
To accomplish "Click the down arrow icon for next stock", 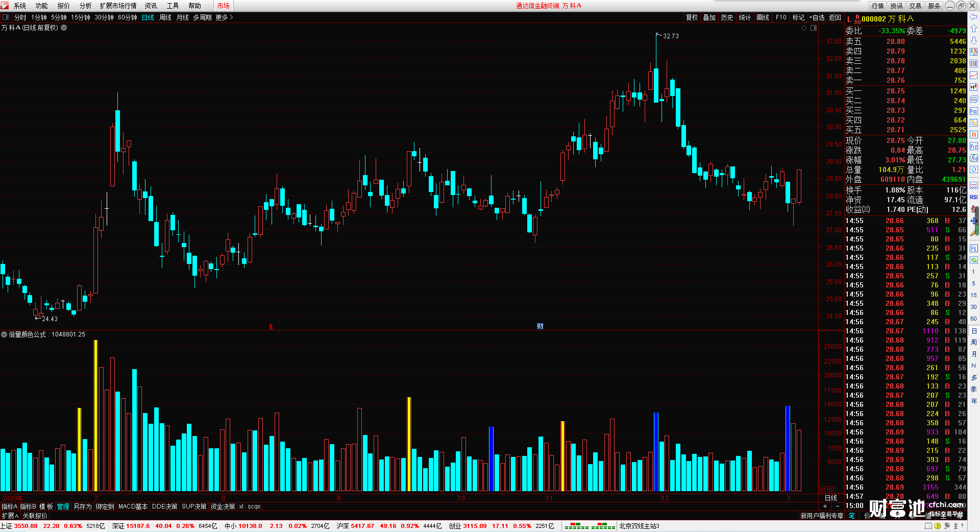I will pyautogui.click(x=974, y=40).
